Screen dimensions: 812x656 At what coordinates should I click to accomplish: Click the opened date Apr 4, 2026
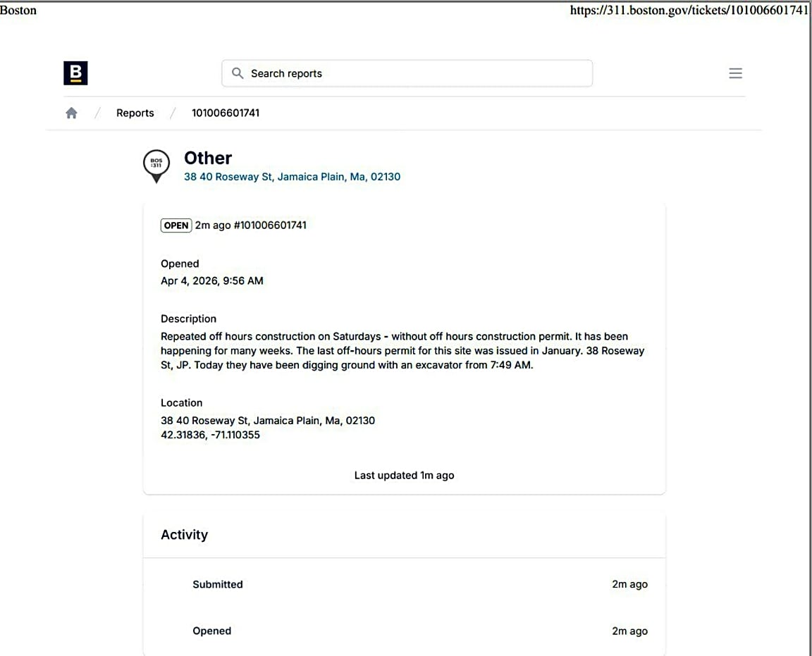(x=212, y=280)
